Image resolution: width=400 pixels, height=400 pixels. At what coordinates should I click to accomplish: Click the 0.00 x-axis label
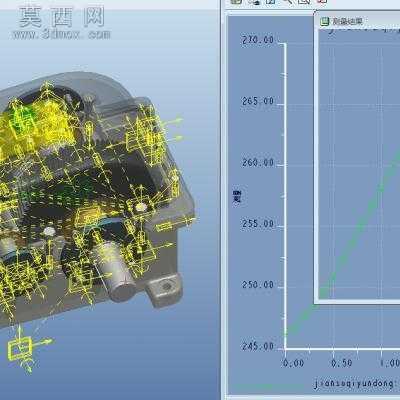tap(294, 363)
